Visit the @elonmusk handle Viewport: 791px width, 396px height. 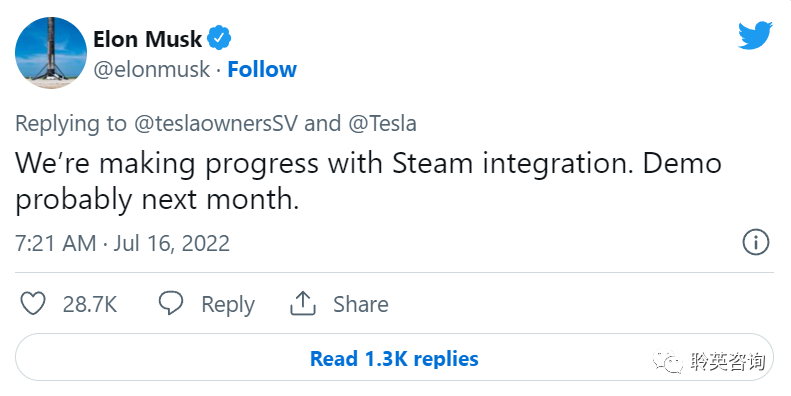(151, 69)
